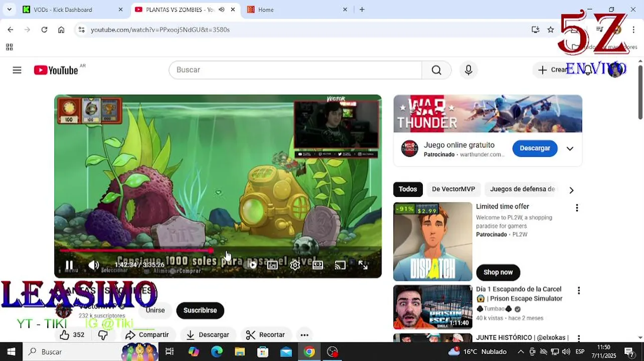The height and width of the screenshot is (361, 644).
Task: Mute the PLANTAS VS ZOMBIES tab audio icon
Action: coord(221,10)
